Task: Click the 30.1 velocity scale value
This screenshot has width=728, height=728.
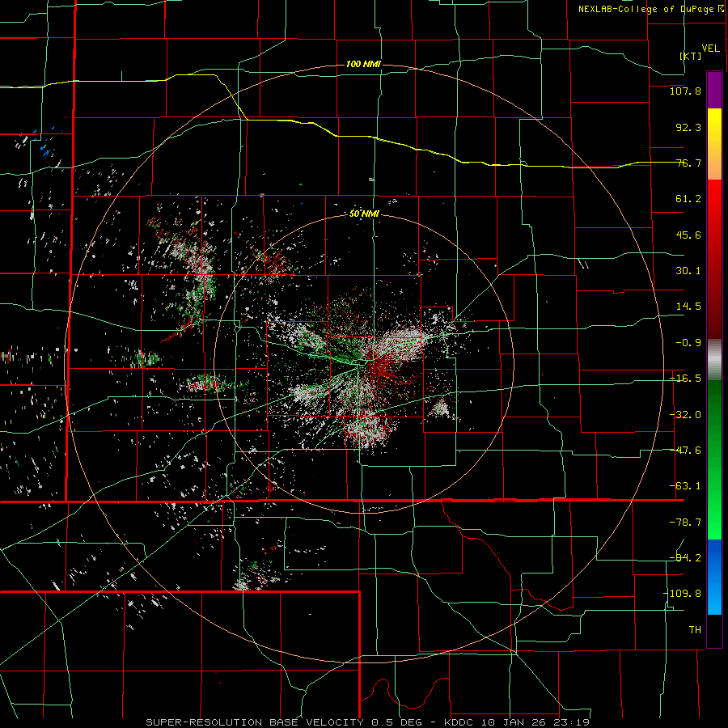Action: (688, 271)
